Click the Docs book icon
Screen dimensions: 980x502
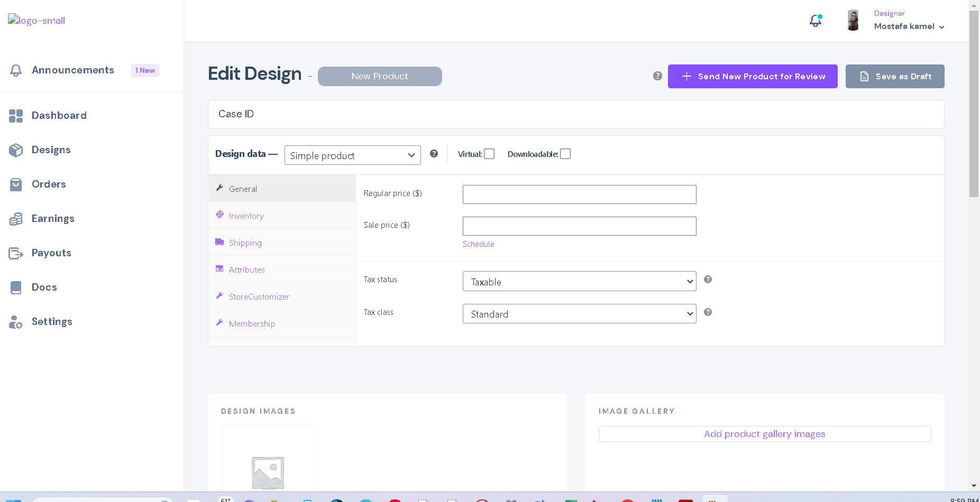coord(16,287)
